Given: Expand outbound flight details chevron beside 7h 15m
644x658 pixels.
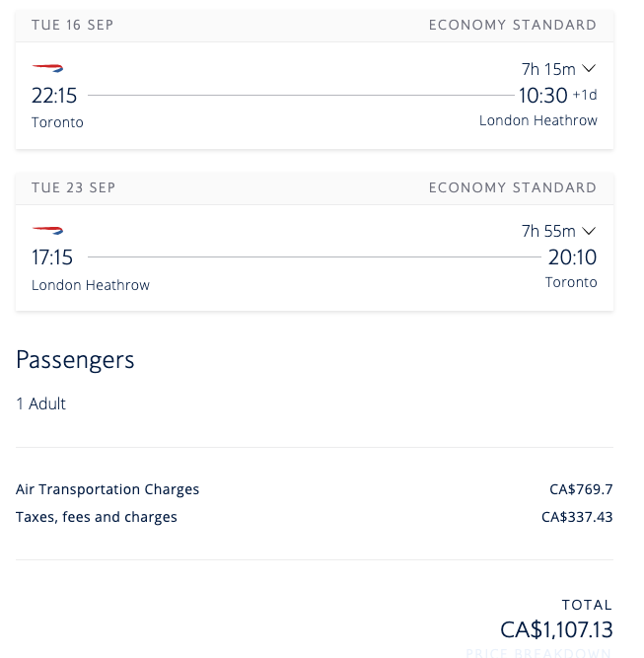Looking at the screenshot, I should coord(589,68).
